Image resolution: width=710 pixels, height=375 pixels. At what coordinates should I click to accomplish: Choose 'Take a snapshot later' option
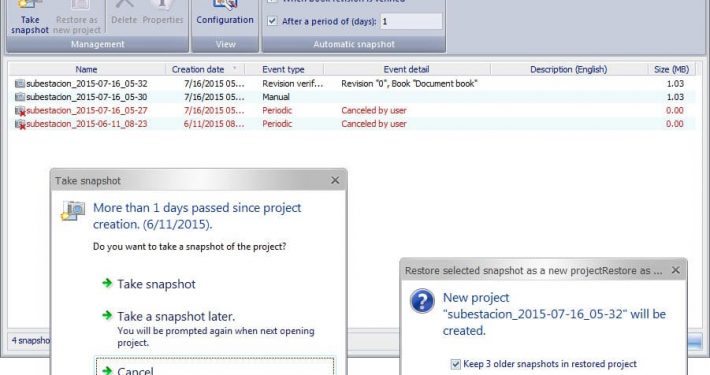(176, 316)
